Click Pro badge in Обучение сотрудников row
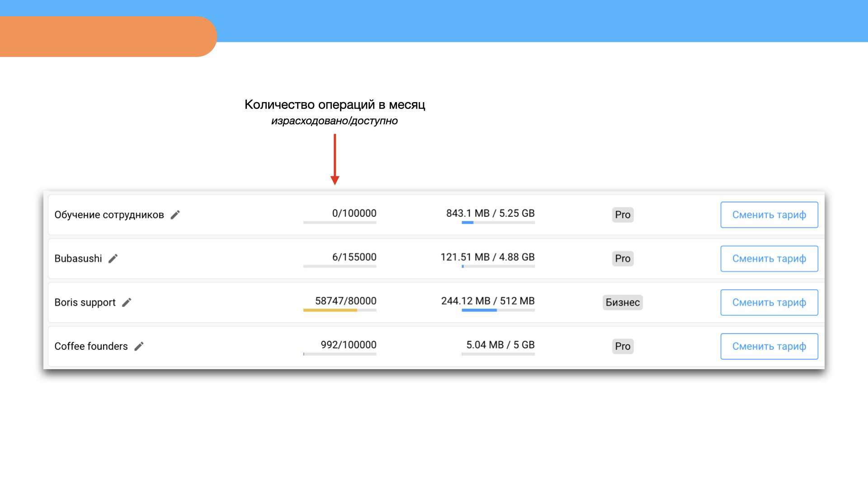868x488 pixels. click(623, 215)
